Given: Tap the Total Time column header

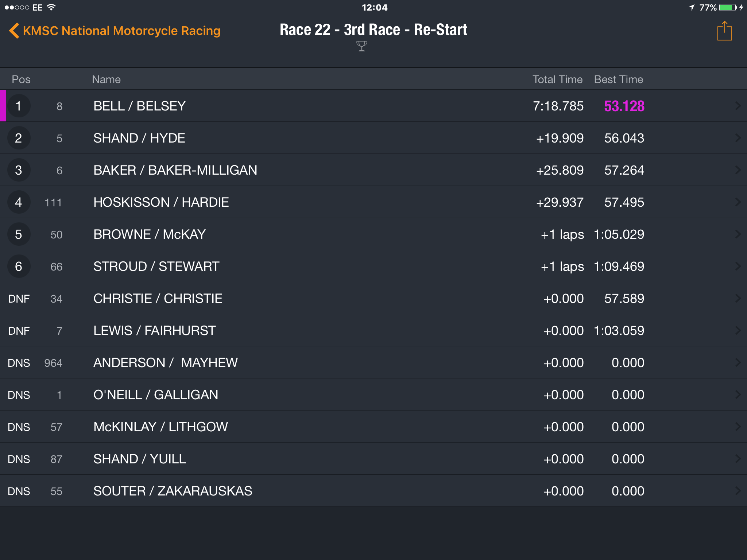Looking at the screenshot, I should pyautogui.click(x=557, y=79).
